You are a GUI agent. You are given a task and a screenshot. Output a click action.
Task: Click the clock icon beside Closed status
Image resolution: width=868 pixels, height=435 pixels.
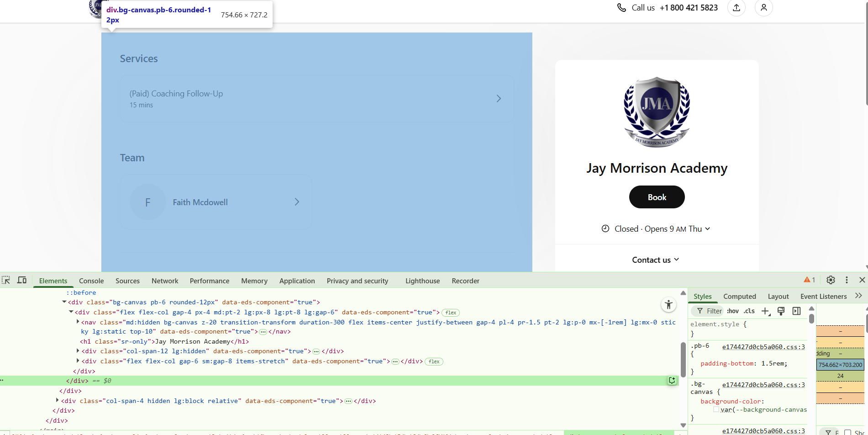pyautogui.click(x=605, y=229)
